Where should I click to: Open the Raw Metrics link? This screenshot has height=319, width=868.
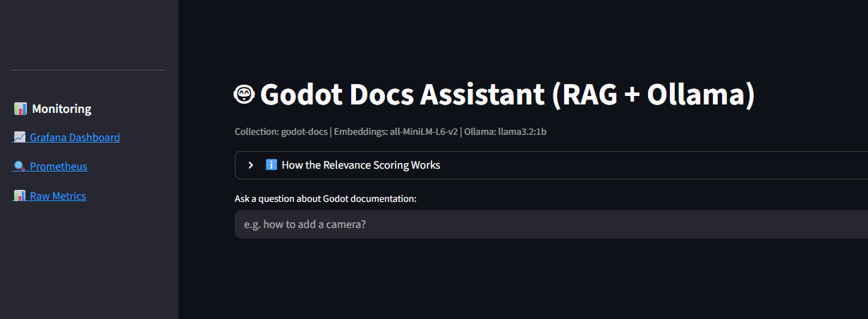coord(49,196)
